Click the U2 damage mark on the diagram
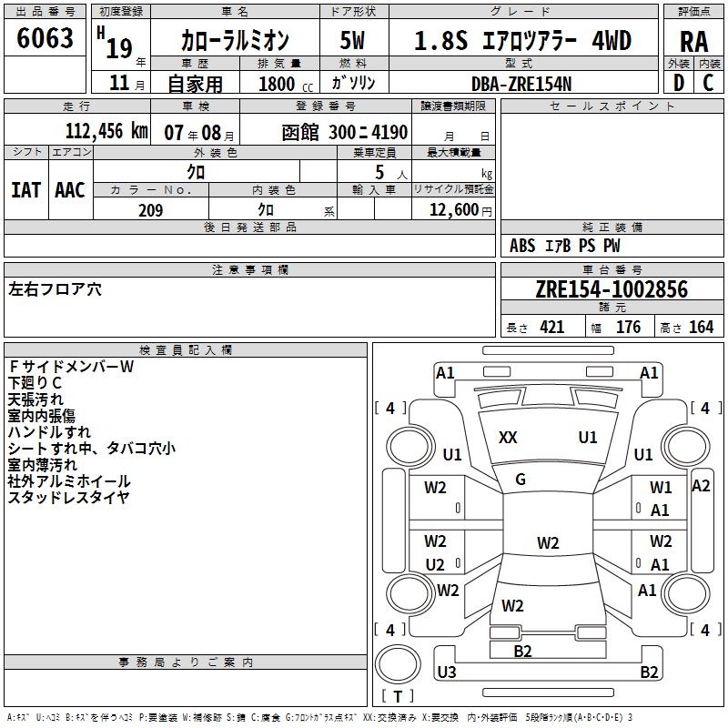 435,564
